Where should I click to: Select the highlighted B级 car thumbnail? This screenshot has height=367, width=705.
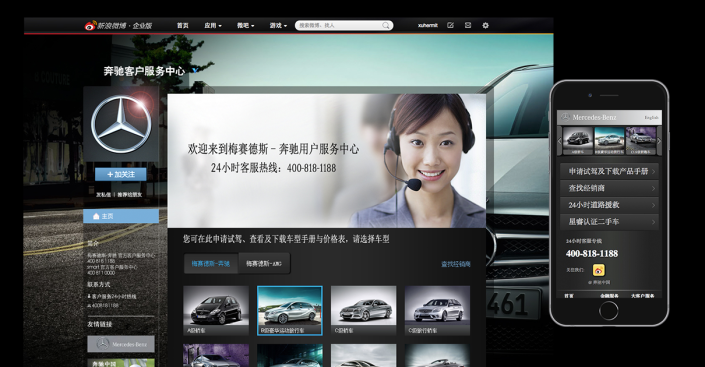click(x=290, y=310)
